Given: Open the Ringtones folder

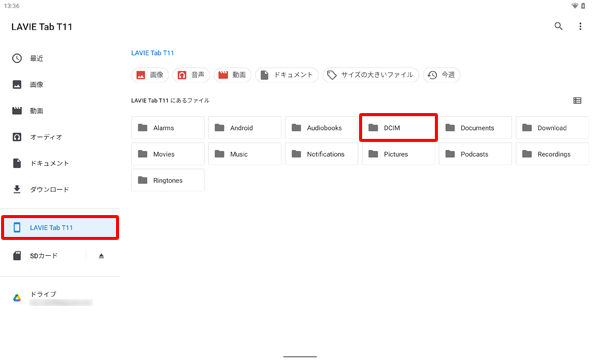Looking at the screenshot, I should (168, 180).
